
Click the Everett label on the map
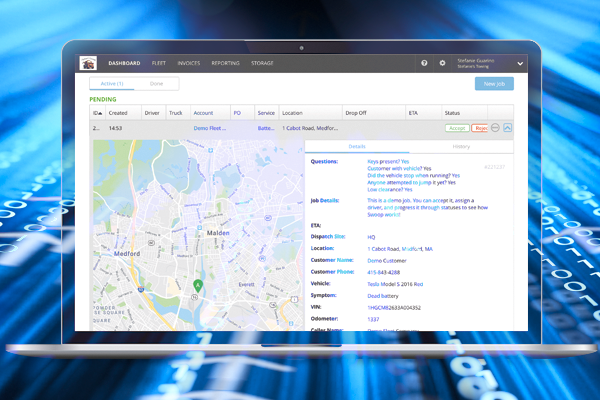point(246,284)
